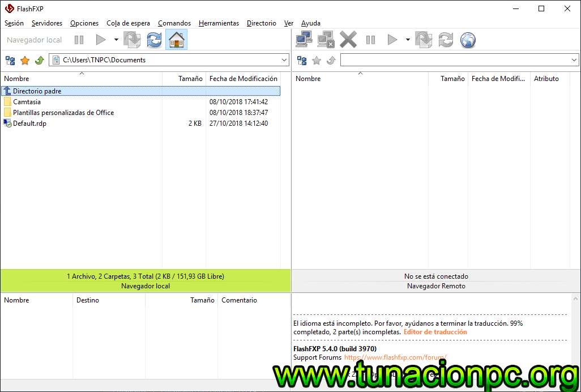Screen dimensions: 581x392
Task: Click the remote pause icon
Action: [x=370, y=40]
